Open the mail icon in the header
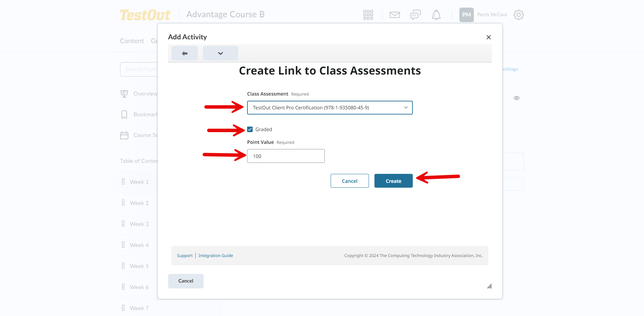This screenshot has height=316, width=644. [394, 15]
